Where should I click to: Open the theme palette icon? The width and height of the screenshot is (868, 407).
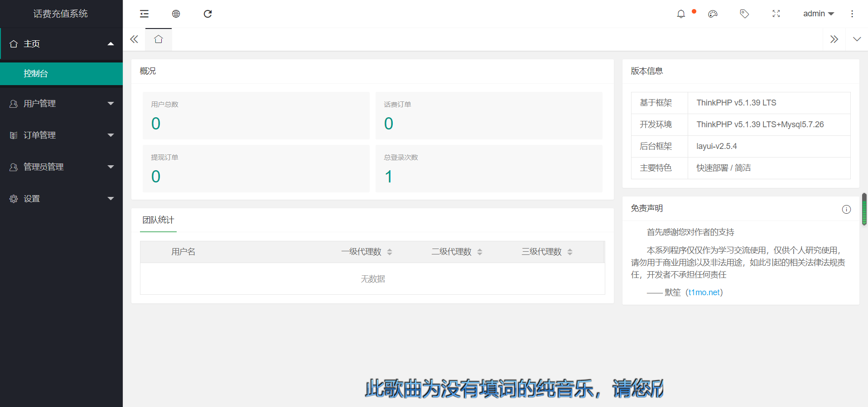(713, 14)
